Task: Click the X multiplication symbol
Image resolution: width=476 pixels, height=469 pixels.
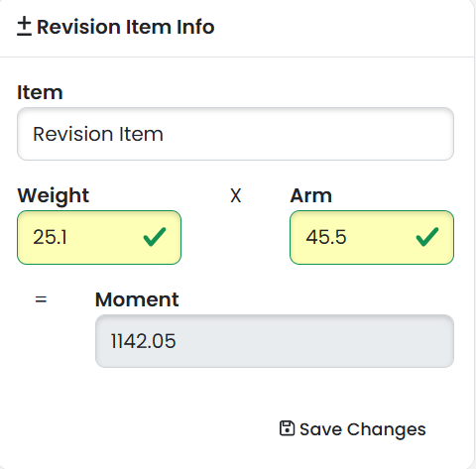Action: coord(236,195)
